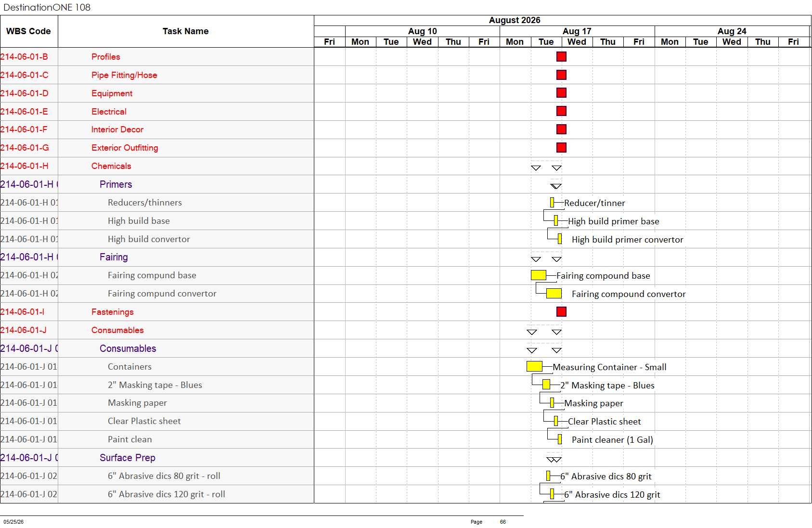812x528 pixels.
Task: Select the red milestone in Fastenings row
Action: (x=561, y=312)
